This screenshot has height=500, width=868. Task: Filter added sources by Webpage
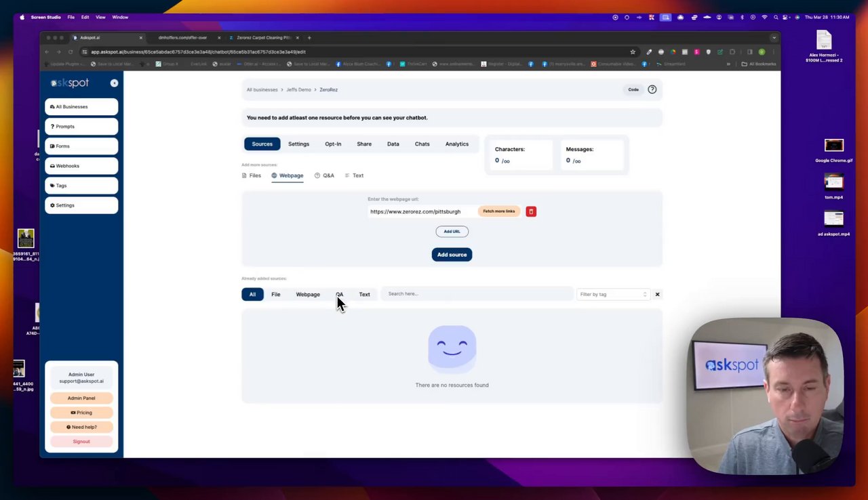tap(308, 294)
